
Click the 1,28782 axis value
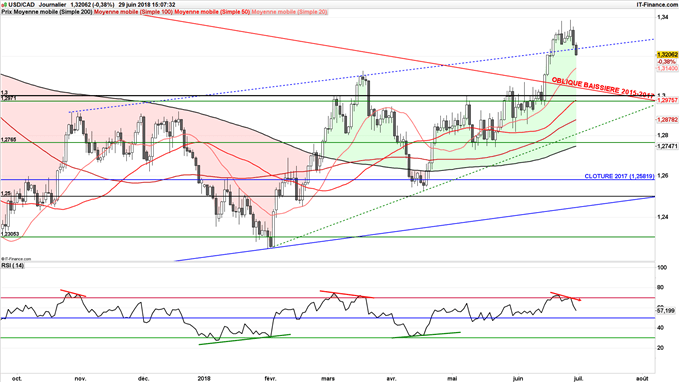pos(667,119)
